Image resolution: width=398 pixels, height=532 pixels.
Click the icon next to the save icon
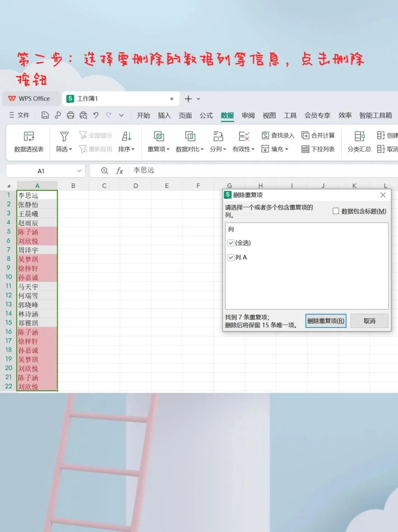[x=58, y=115]
